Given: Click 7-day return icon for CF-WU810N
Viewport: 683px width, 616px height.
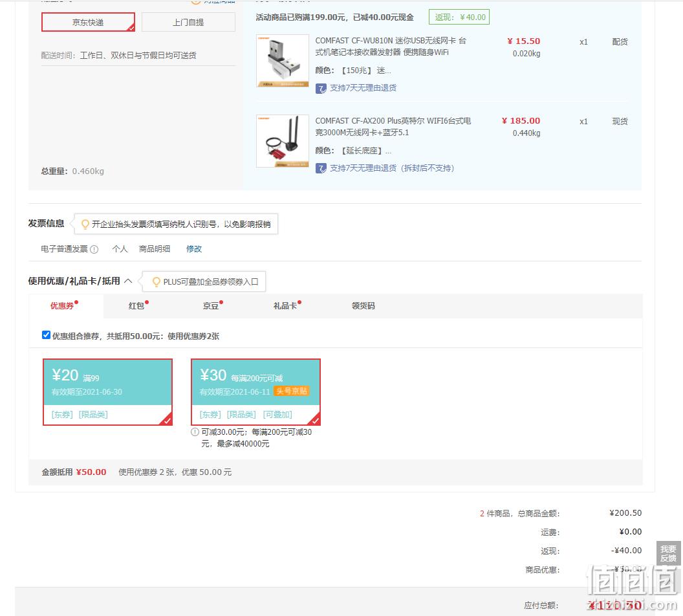Looking at the screenshot, I should point(321,89).
